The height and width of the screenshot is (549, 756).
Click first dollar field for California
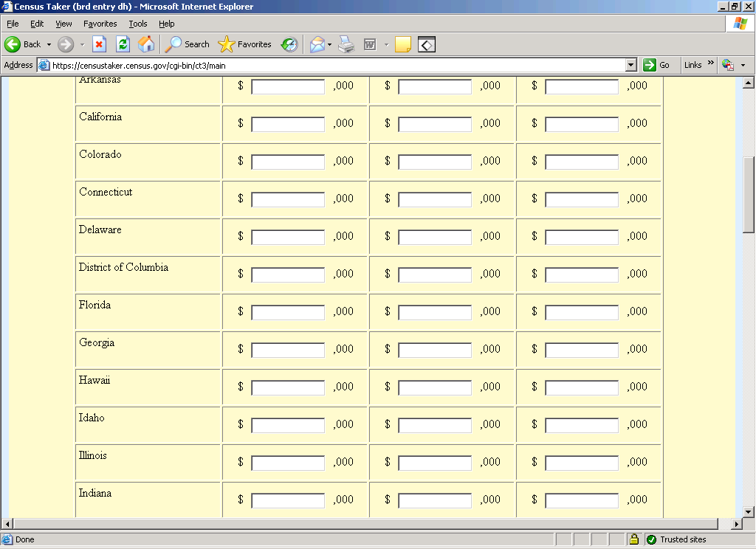(x=288, y=124)
